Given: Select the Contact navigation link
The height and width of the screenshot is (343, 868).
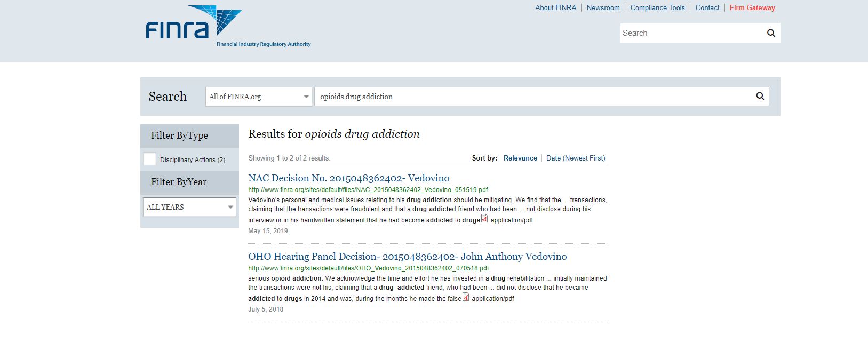Looking at the screenshot, I should [707, 7].
